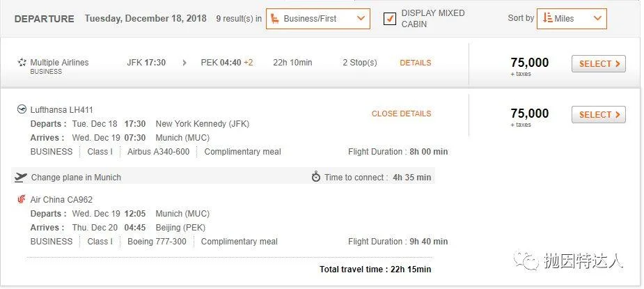The image size is (644, 289).
Task: Click the Air China logo beside CA962
Action: click(x=22, y=199)
